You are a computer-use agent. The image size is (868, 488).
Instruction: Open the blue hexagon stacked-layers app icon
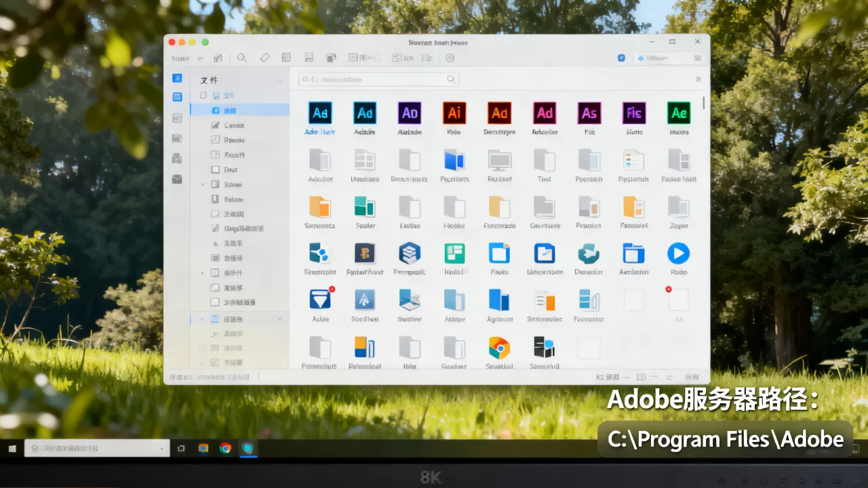410,253
